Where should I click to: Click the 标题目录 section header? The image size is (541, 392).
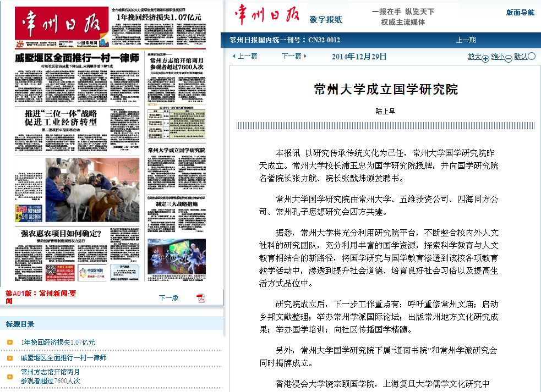20,324
